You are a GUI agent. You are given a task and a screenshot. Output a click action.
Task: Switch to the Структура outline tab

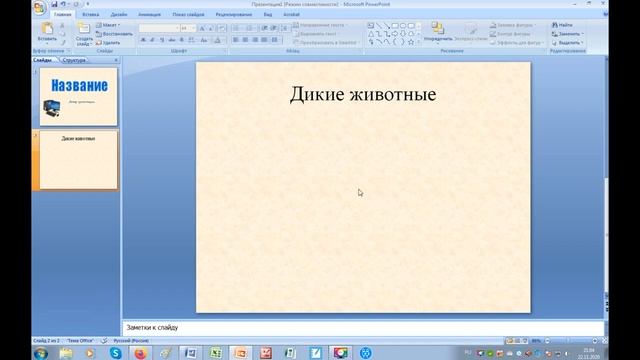[74, 60]
